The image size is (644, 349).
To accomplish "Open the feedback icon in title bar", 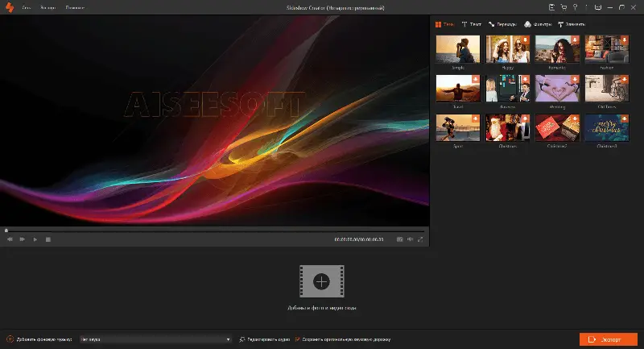I will click(x=598, y=7).
